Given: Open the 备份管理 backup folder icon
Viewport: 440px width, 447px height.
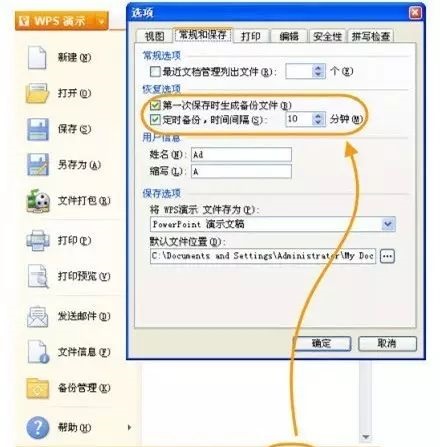Looking at the screenshot, I should (38, 388).
